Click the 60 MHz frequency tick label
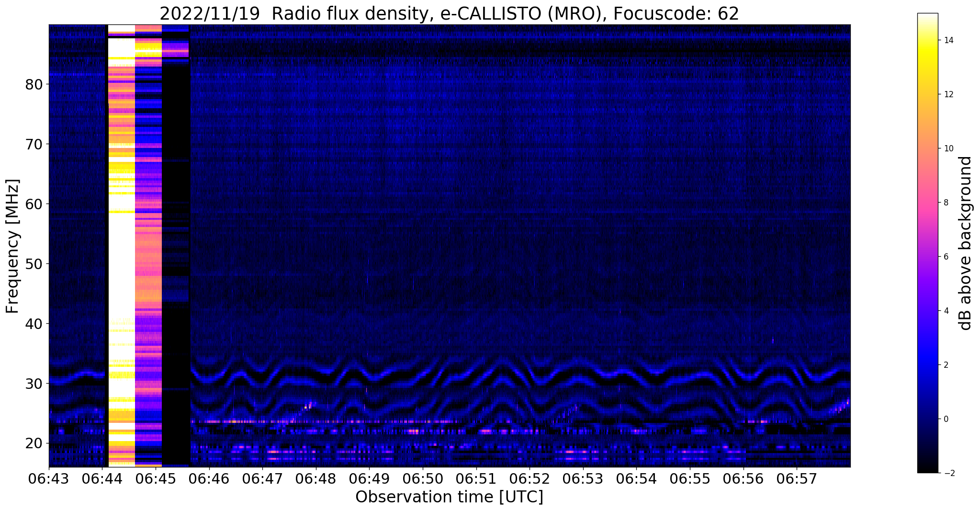This screenshot has height=511, width=980. (34, 204)
